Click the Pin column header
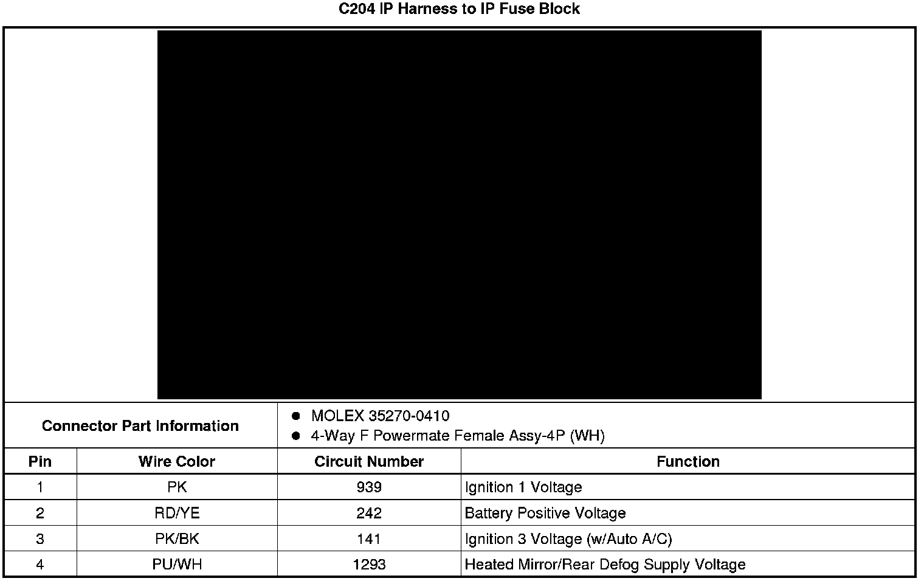Image resolution: width=924 pixels, height=581 pixels. (x=40, y=462)
